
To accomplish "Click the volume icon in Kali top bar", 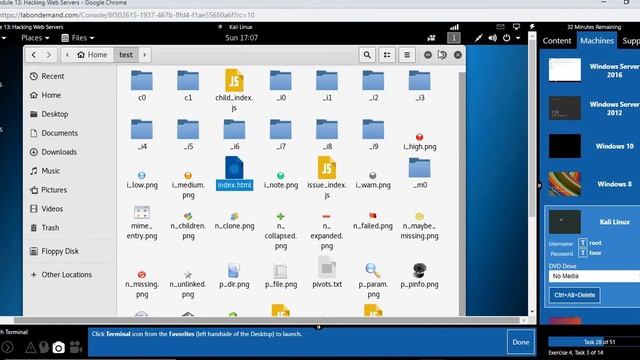I will 493,38.
